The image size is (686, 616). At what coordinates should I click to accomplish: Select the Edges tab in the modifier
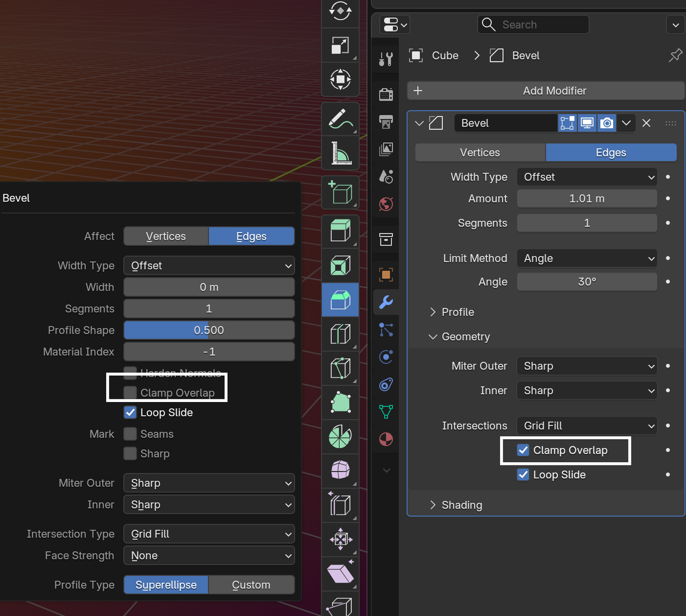click(x=611, y=153)
